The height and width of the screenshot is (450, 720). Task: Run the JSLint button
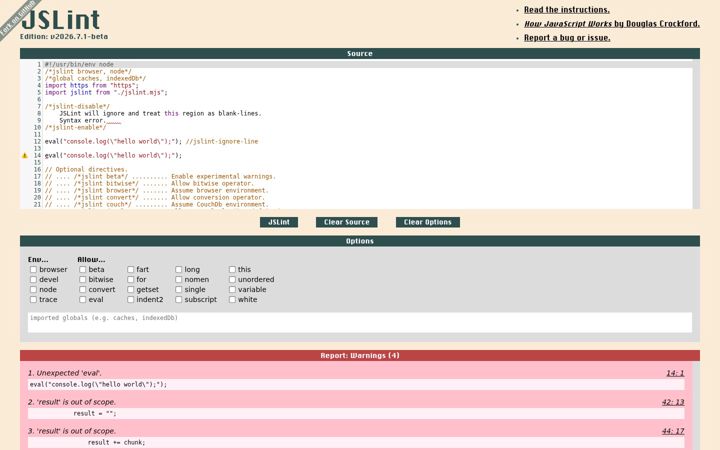click(279, 222)
